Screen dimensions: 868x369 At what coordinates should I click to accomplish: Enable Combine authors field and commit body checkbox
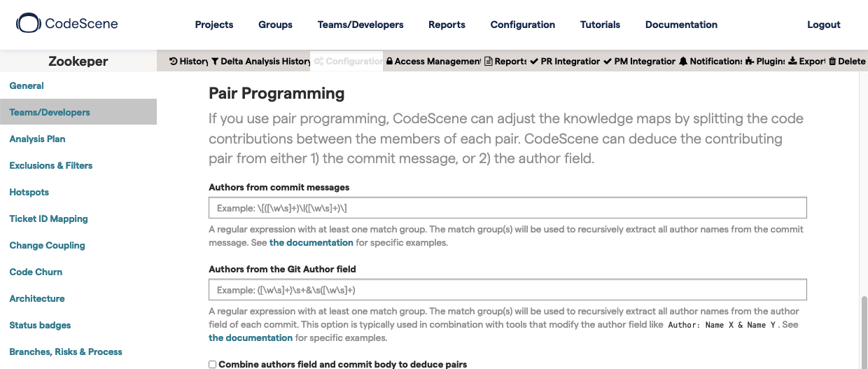[213, 364]
